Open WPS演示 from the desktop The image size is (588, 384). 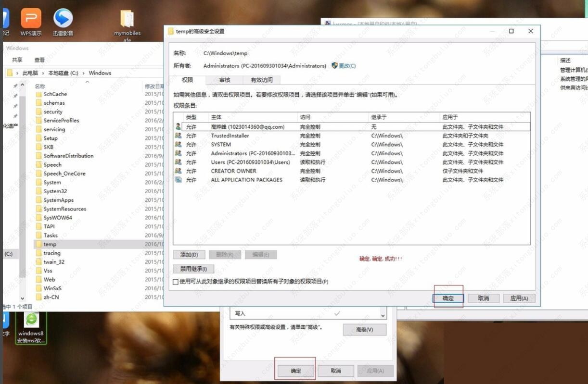coord(31,18)
